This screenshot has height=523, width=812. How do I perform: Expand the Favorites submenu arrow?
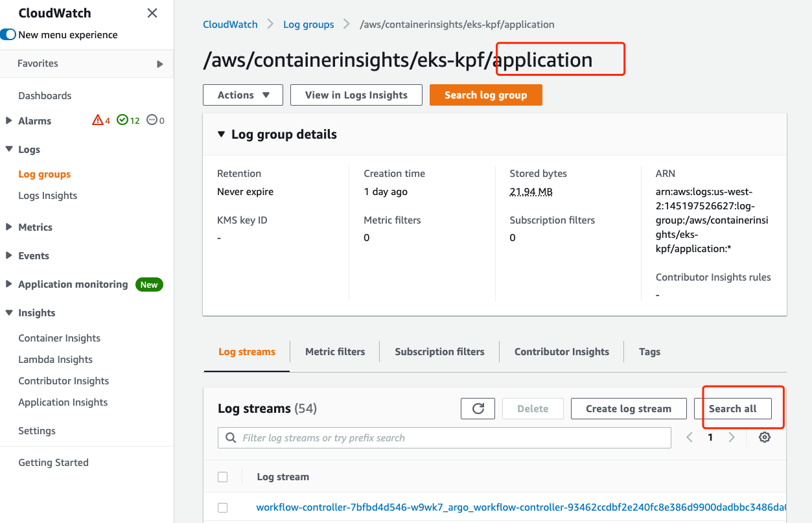click(160, 64)
